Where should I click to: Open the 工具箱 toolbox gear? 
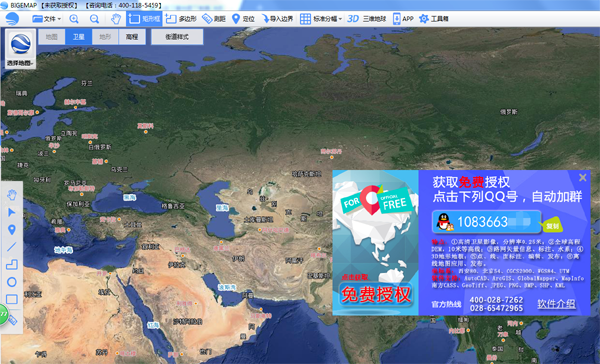point(434,19)
